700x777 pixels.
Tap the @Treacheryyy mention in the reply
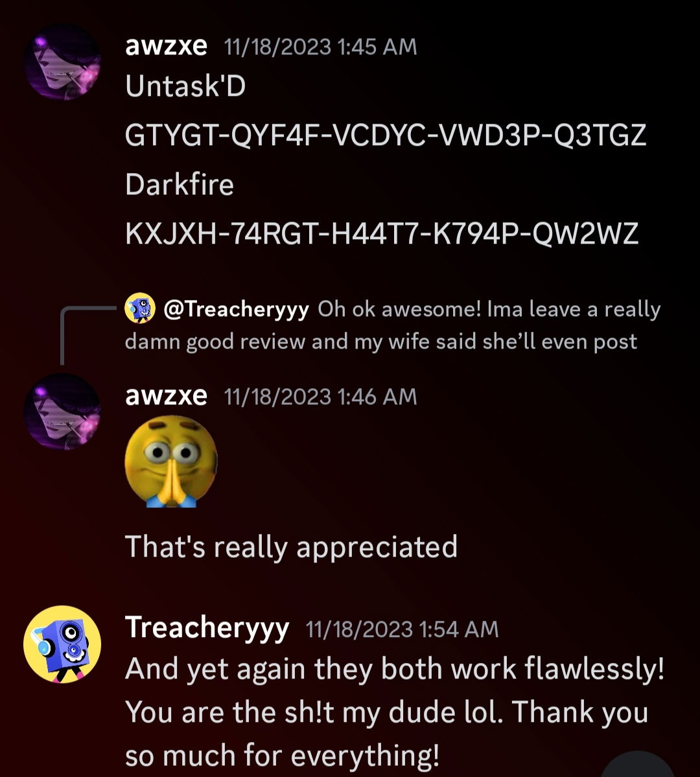point(236,309)
